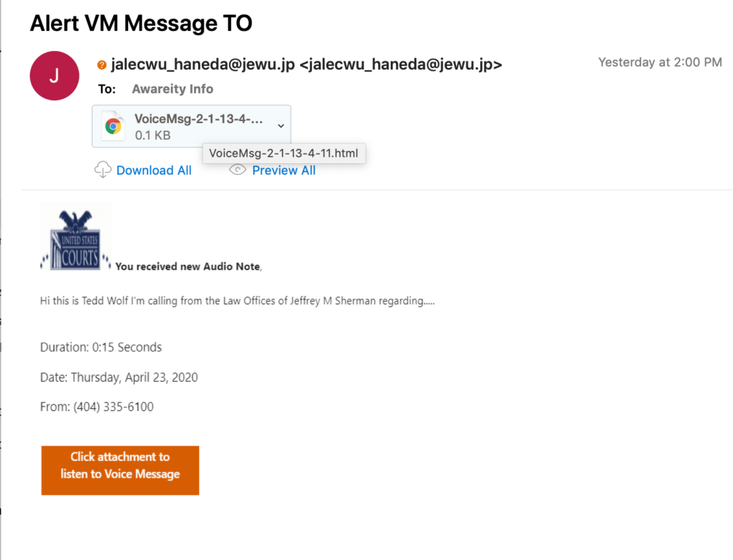Open the Download All link
This screenshot has height=560, width=733.
(x=154, y=170)
